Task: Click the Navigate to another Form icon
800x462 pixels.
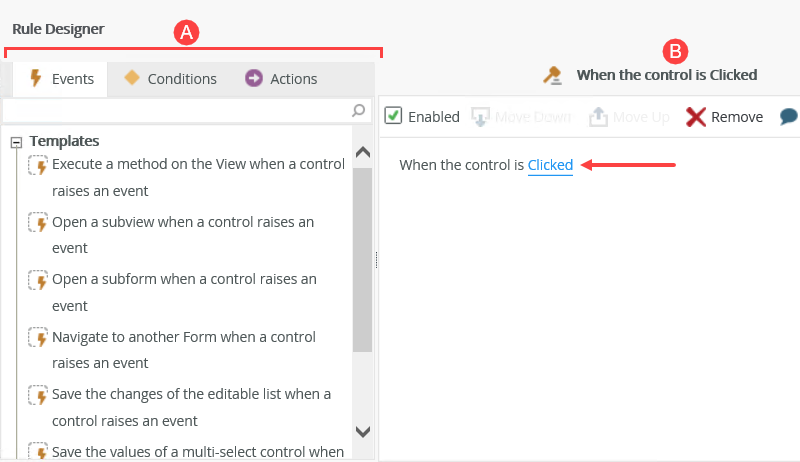Action: point(38,338)
